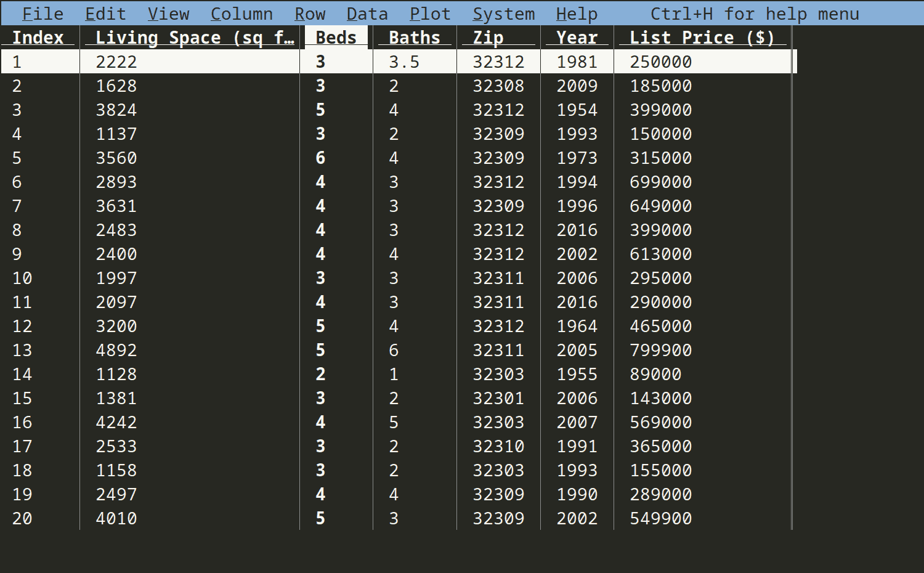Select the Zip column header

[x=488, y=38]
